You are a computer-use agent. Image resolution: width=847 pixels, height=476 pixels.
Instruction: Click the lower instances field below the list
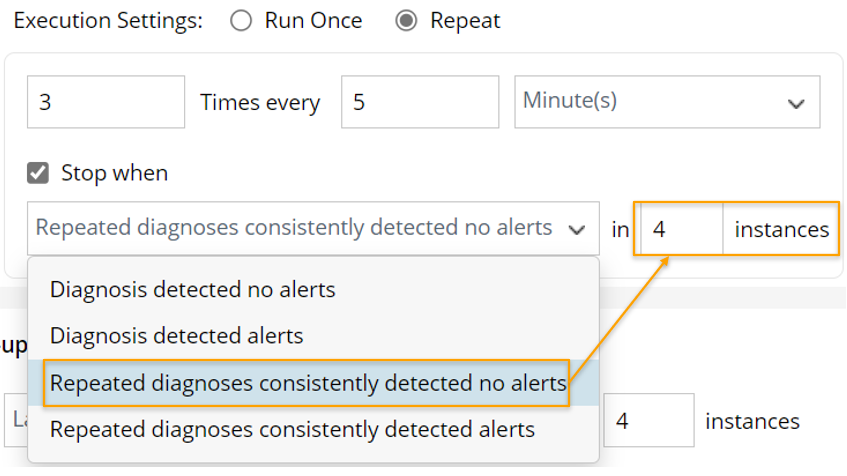click(648, 421)
